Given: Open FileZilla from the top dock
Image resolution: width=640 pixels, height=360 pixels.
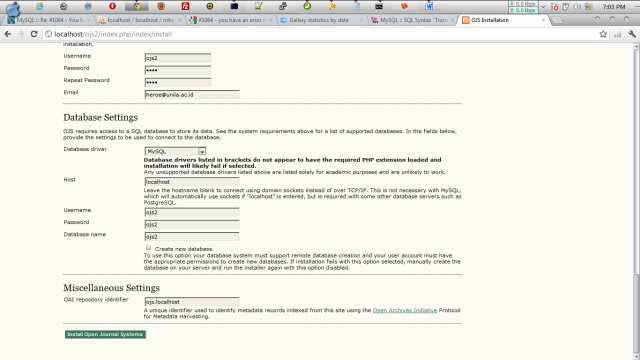Looking at the screenshot, I should pos(185,6).
